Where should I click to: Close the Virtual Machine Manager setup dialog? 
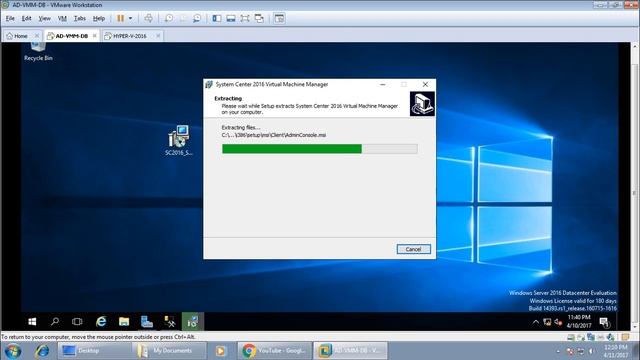point(425,84)
